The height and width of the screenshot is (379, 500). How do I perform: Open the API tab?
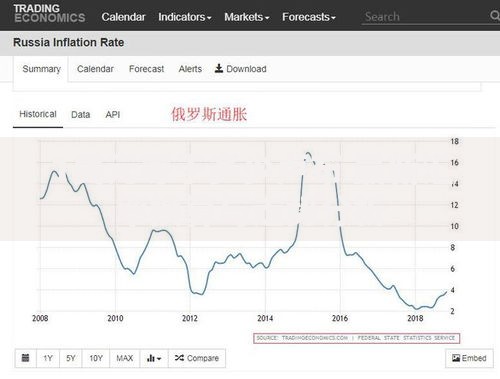(113, 115)
